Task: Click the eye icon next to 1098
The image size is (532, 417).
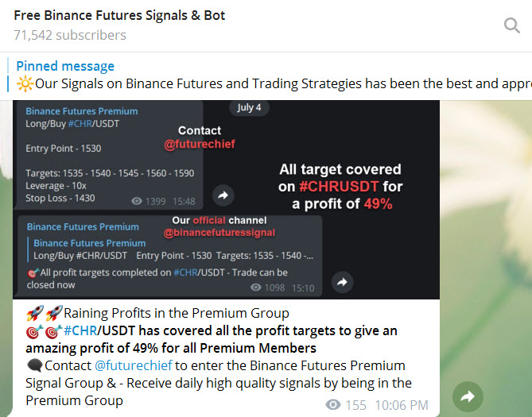Action: click(256, 288)
